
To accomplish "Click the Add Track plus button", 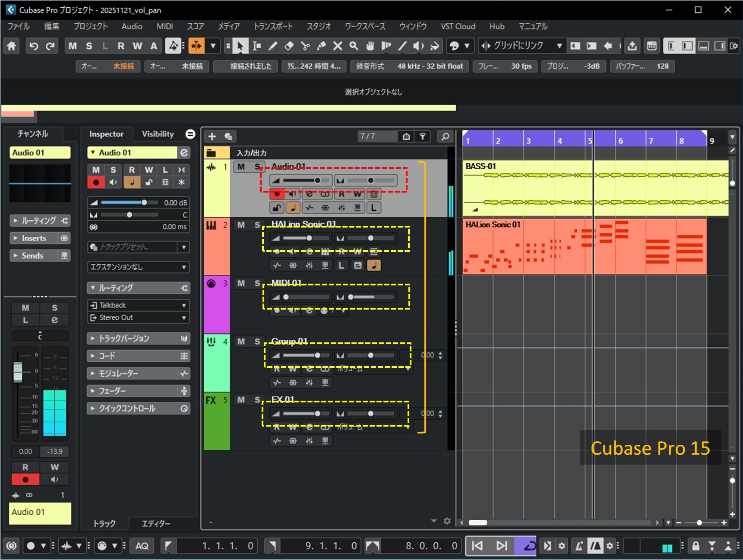I will 212,136.
